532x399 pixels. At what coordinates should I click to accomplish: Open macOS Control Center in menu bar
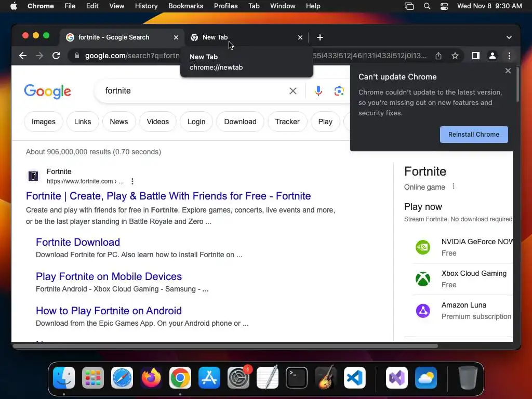[x=444, y=6]
